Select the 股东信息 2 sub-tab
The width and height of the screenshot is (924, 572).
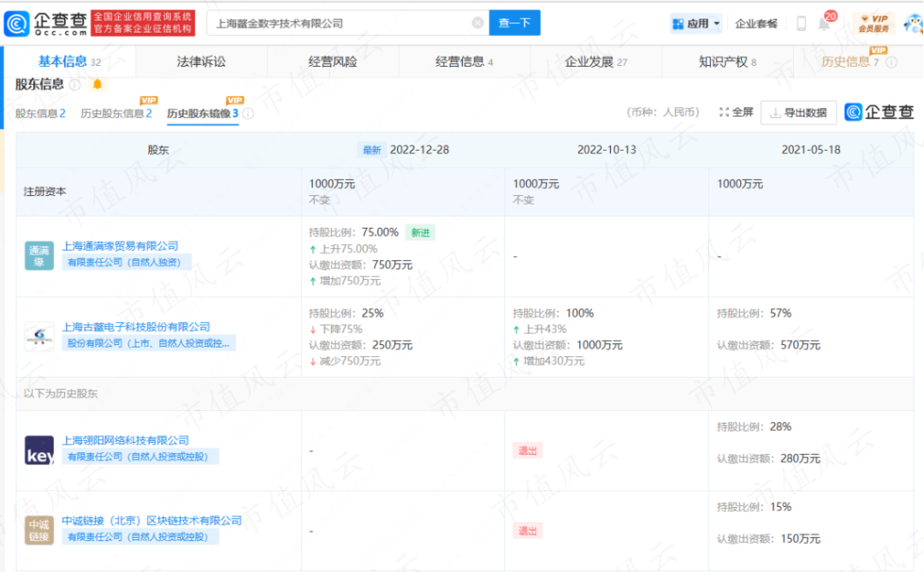(x=40, y=113)
